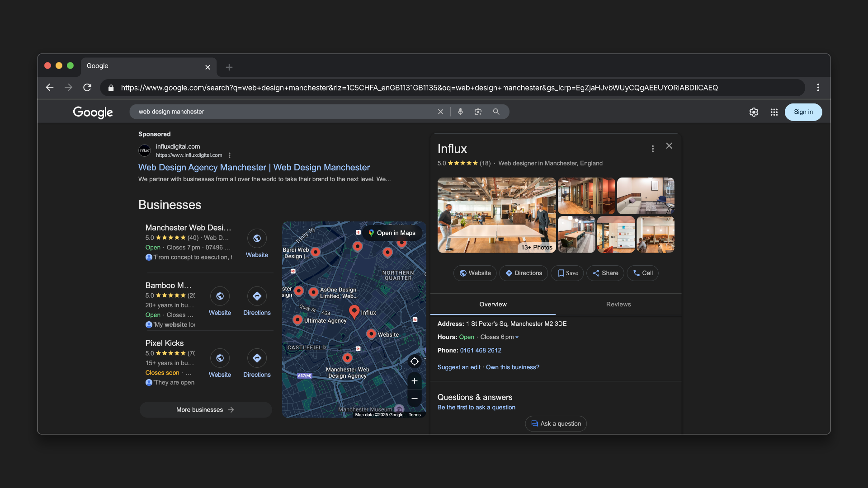Viewport: 868px width, 488px height.
Task: Open the Google apps grid
Action: tap(774, 112)
